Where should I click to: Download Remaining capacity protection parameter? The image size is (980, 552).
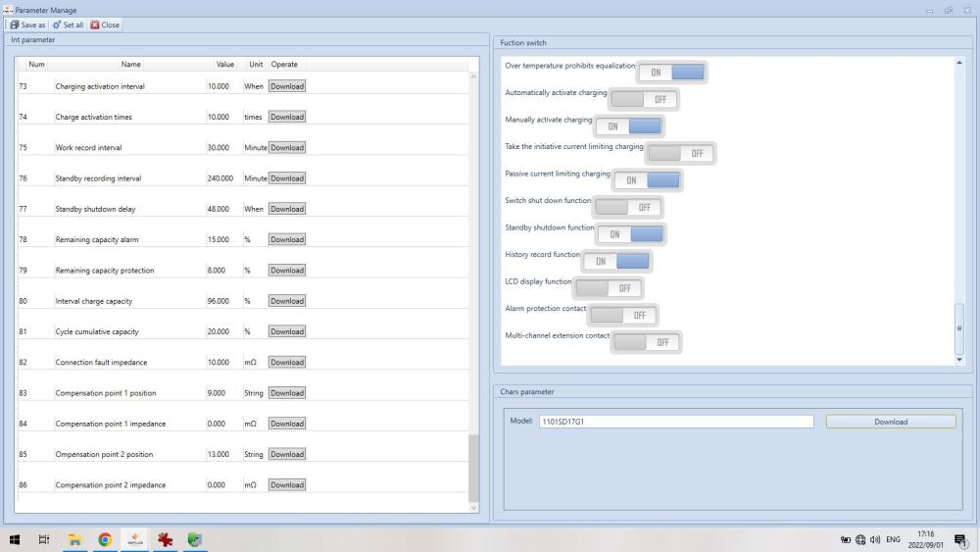pos(287,270)
